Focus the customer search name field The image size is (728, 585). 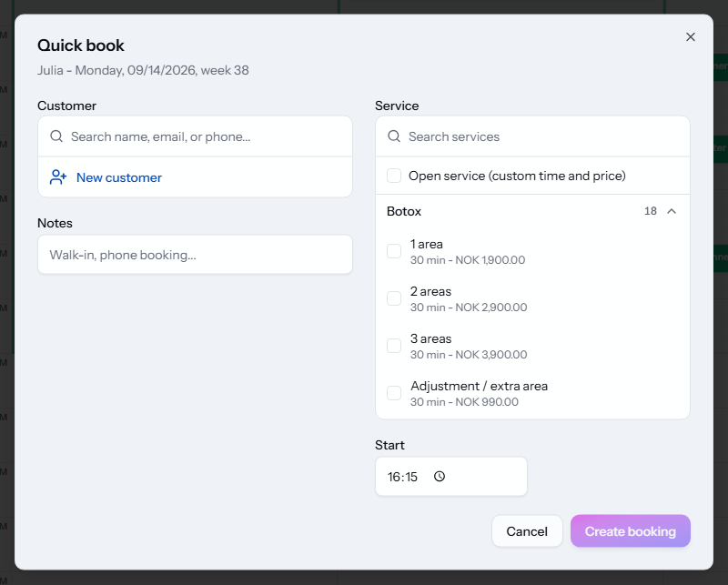click(195, 136)
